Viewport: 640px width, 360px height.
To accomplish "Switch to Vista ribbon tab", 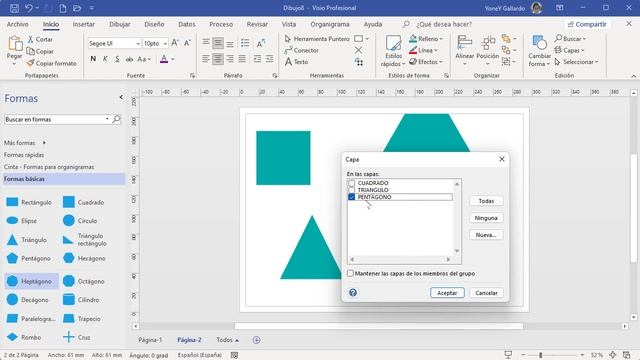I will [x=289, y=24].
